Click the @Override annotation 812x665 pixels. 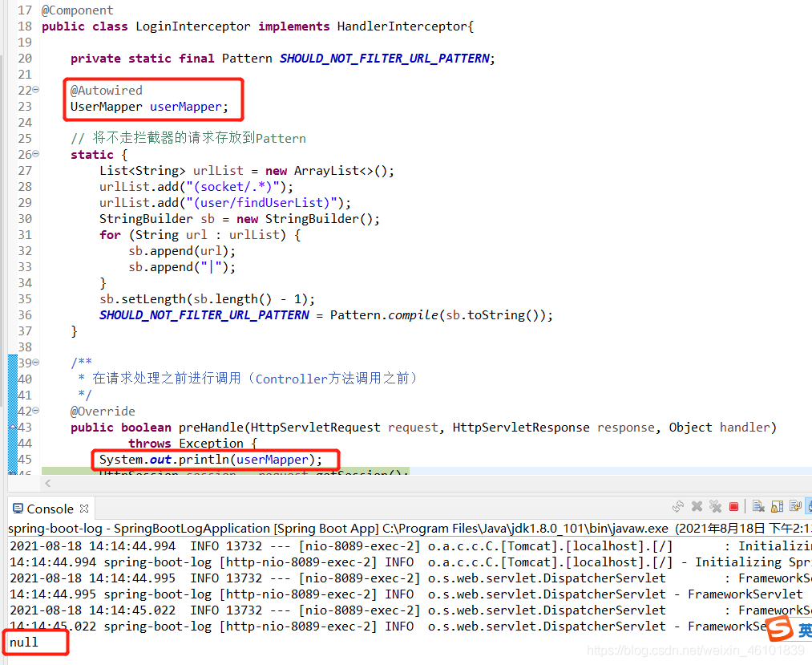coord(103,412)
